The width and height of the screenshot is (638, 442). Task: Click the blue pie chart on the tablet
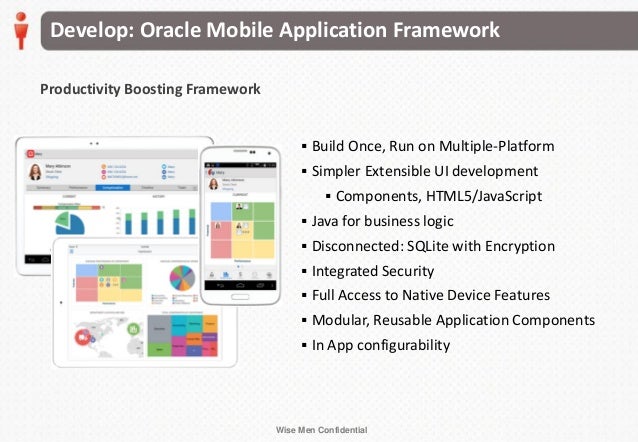pyautogui.click(x=70, y=223)
